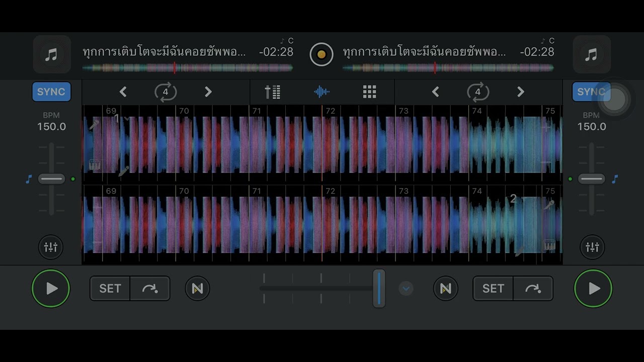Open deck 1 FX and EQ controls

[x=51, y=247]
